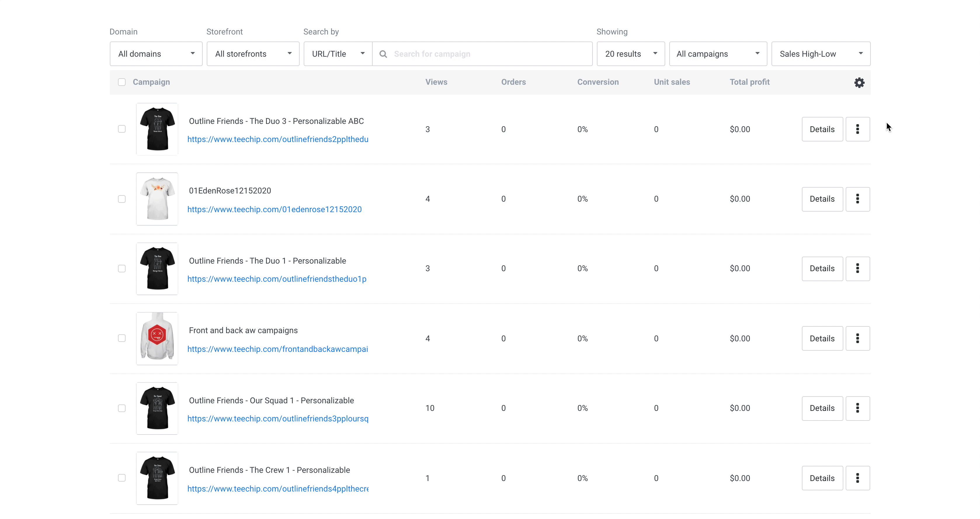Viewport: 980px width, 519px height.
Task: Enable select all campaigns header checkbox
Action: (122, 82)
